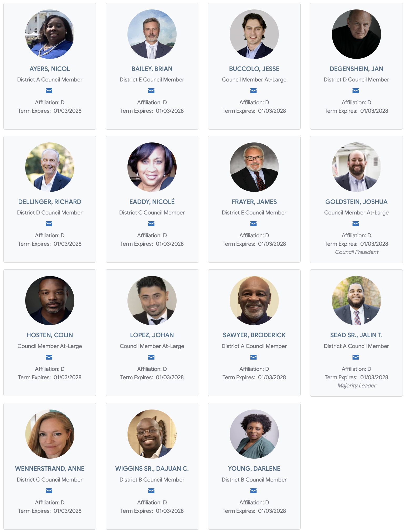
Task: Click the SEAD SR., JALIN T. name
Action: coord(356,335)
